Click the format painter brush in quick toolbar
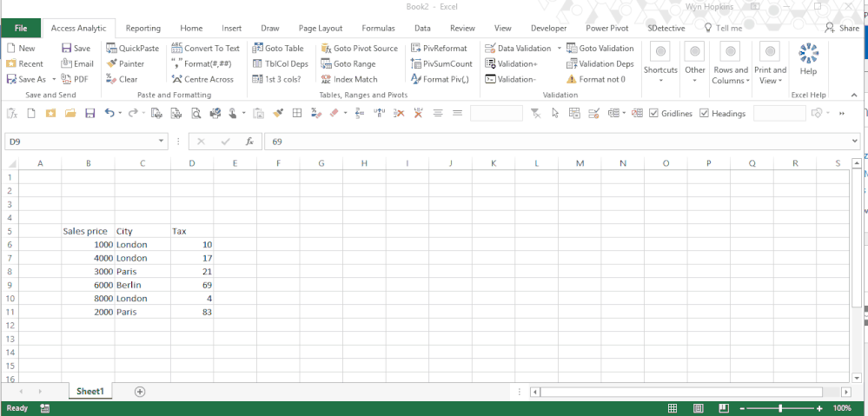Image resolution: width=868 pixels, height=416 pixels. coord(278,114)
